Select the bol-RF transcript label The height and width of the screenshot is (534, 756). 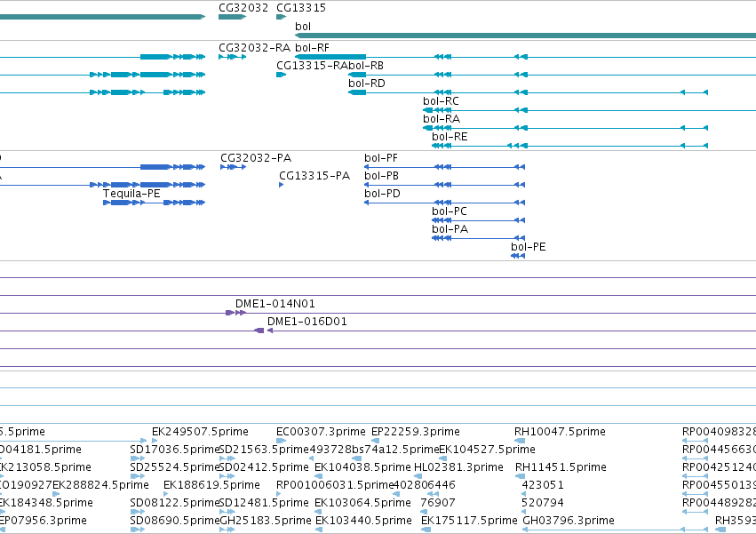coord(312,48)
